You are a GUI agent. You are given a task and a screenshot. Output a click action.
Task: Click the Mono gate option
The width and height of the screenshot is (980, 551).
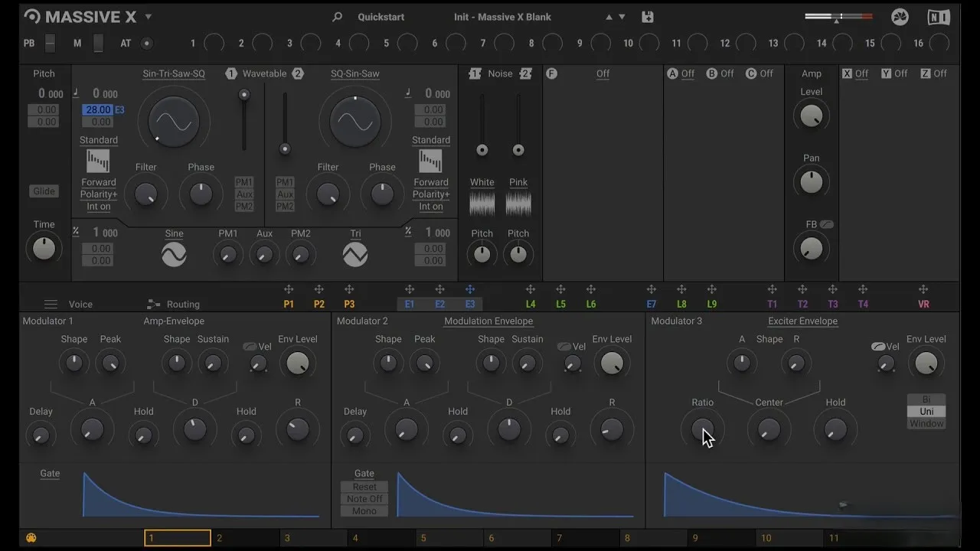tap(364, 511)
